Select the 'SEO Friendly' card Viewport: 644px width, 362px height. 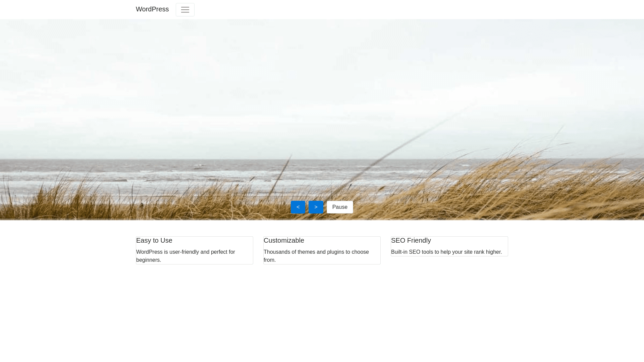[449, 246]
